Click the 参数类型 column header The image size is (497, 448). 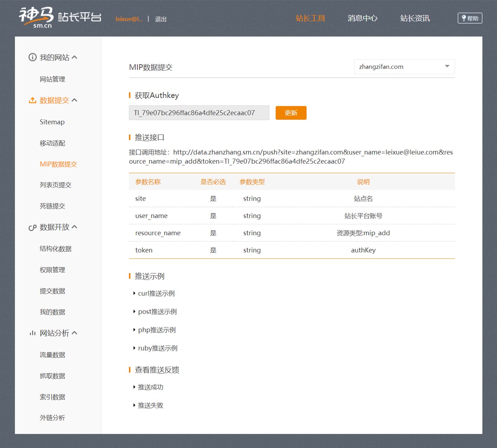click(252, 182)
